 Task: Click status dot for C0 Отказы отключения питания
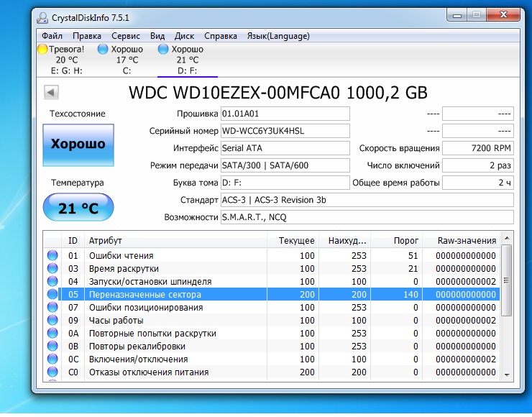click(52, 372)
